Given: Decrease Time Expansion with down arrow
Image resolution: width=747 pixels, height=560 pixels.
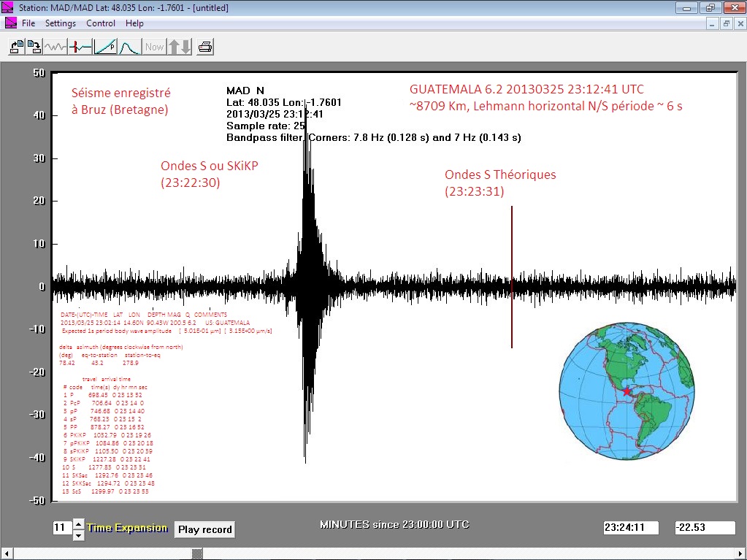Looking at the screenshot, I should point(79,534).
